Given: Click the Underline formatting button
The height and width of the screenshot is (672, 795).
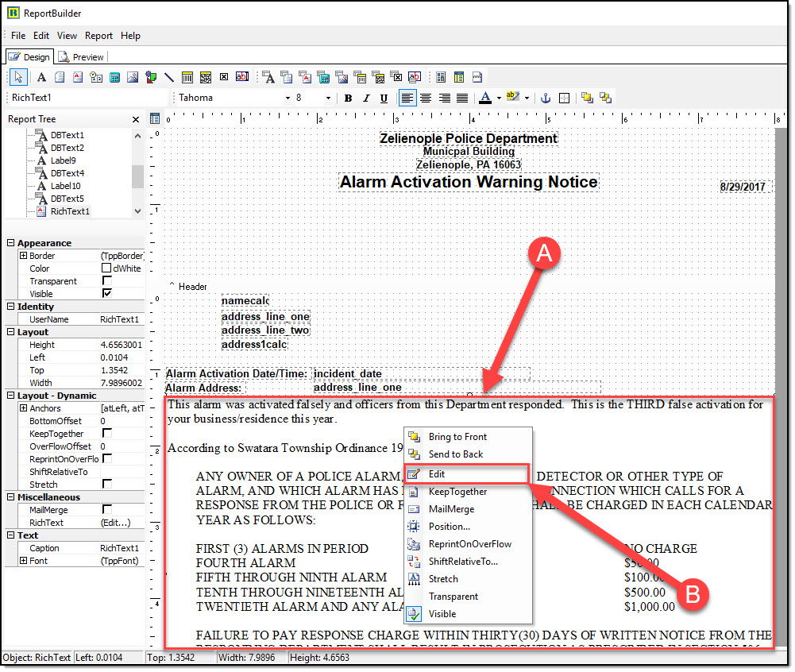Looking at the screenshot, I should [x=384, y=98].
